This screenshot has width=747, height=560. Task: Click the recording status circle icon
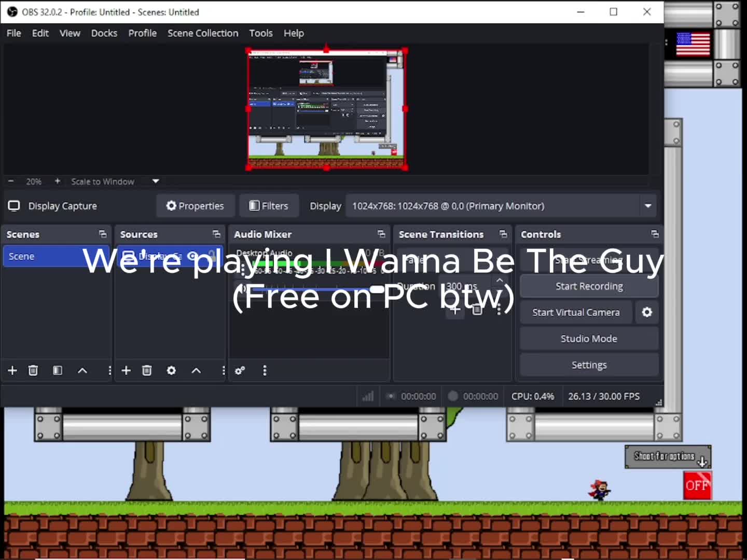[453, 396]
